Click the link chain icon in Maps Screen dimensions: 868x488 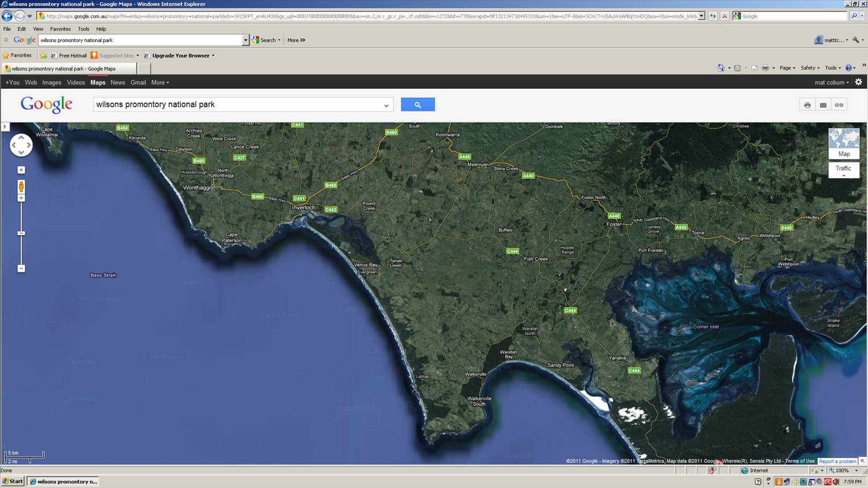click(x=839, y=105)
